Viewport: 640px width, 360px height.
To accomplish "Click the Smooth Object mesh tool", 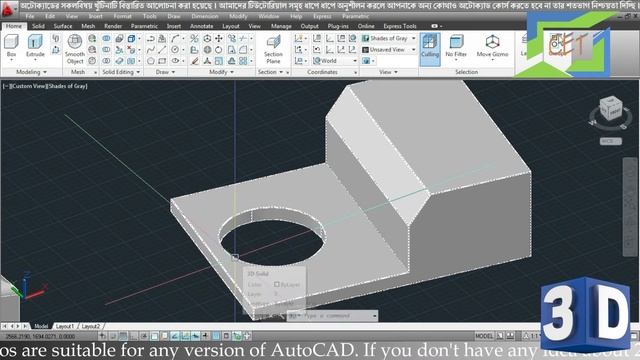I will [x=75, y=49].
